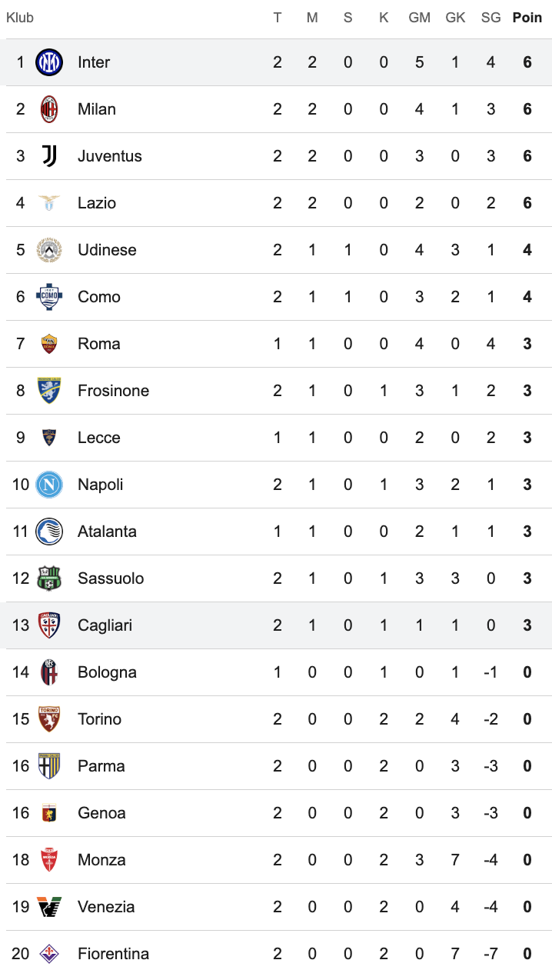Click the Como club logo icon
The height and width of the screenshot is (980, 552).
pos(49,297)
